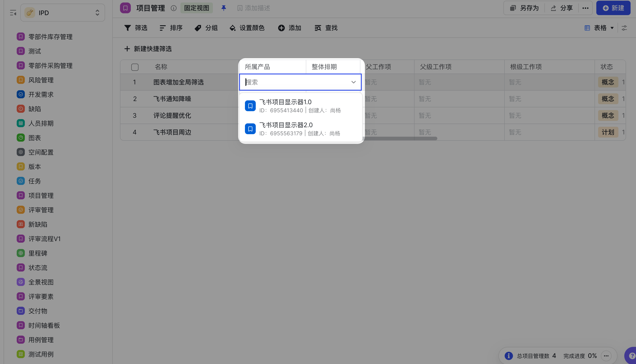Click the row name 飞书项目周边
This screenshot has width=636, height=364.
point(172,132)
